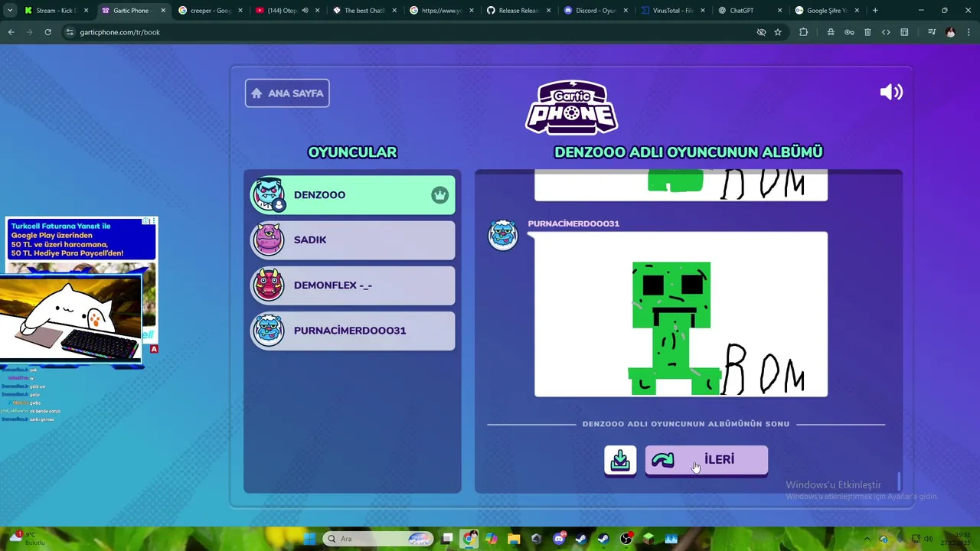Open the Chrome profile avatar
Image resolution: width=980 pixels, height=551 pixels.
(950, 32)
